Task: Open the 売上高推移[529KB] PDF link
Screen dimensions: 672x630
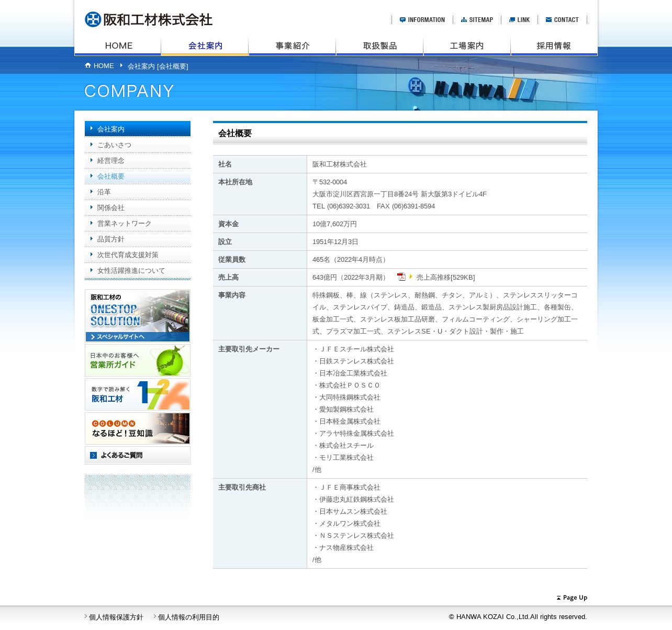Action: click(x=445, y=278)
